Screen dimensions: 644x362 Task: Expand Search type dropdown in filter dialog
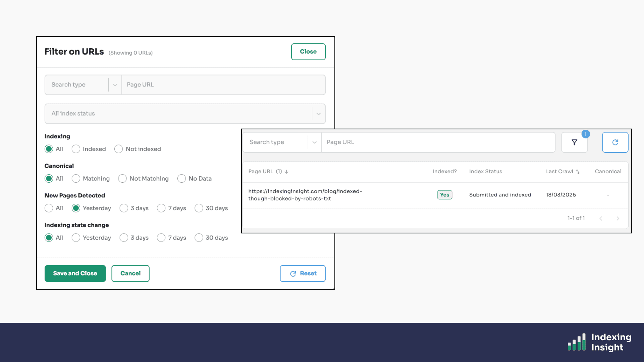(115, 85)
